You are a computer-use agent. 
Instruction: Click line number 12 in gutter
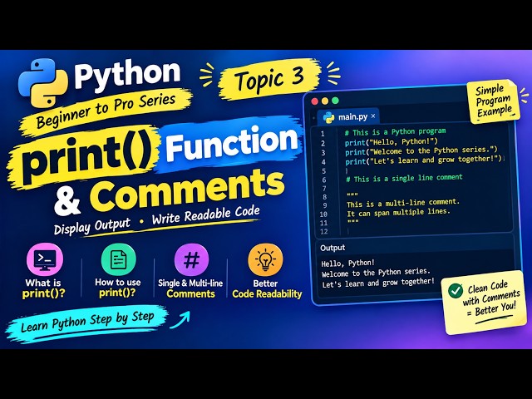pos(323,232)
